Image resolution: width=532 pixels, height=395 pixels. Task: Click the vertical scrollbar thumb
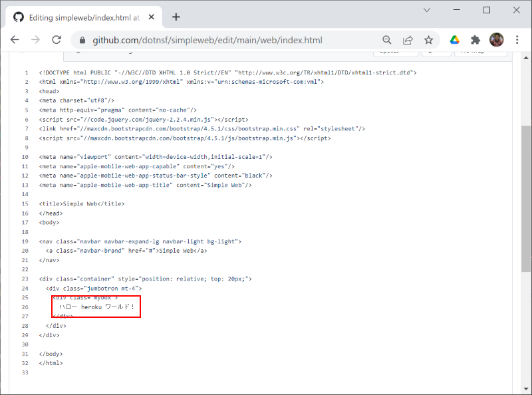525,199
